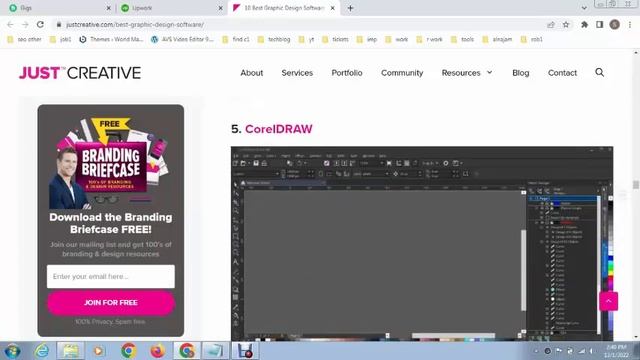Viewport: 640px width, 360px height.
Task: Click the Chrome reload page icon
Action: (x=40, y=24)
